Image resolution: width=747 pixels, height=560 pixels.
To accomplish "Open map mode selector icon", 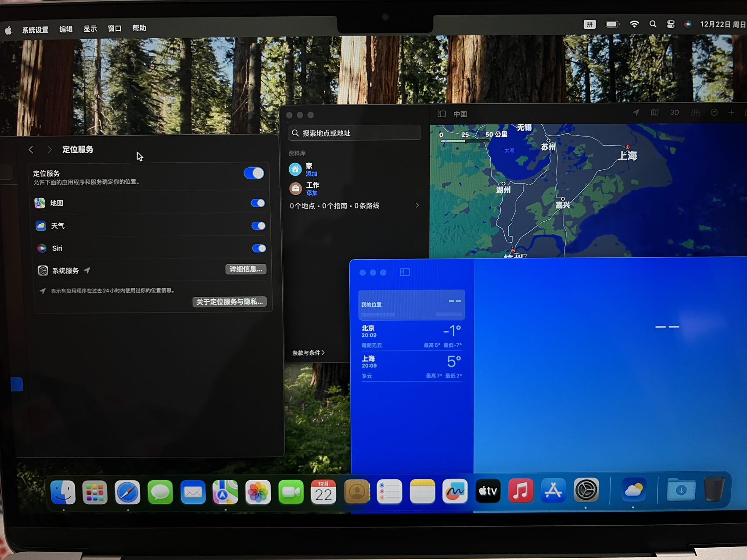I will pos(654,113).
